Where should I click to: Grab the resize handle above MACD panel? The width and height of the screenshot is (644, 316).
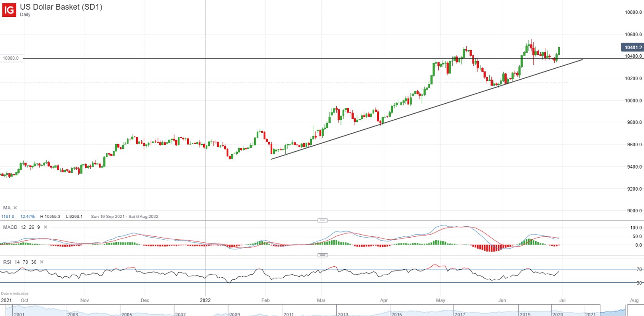pos(322,220)
